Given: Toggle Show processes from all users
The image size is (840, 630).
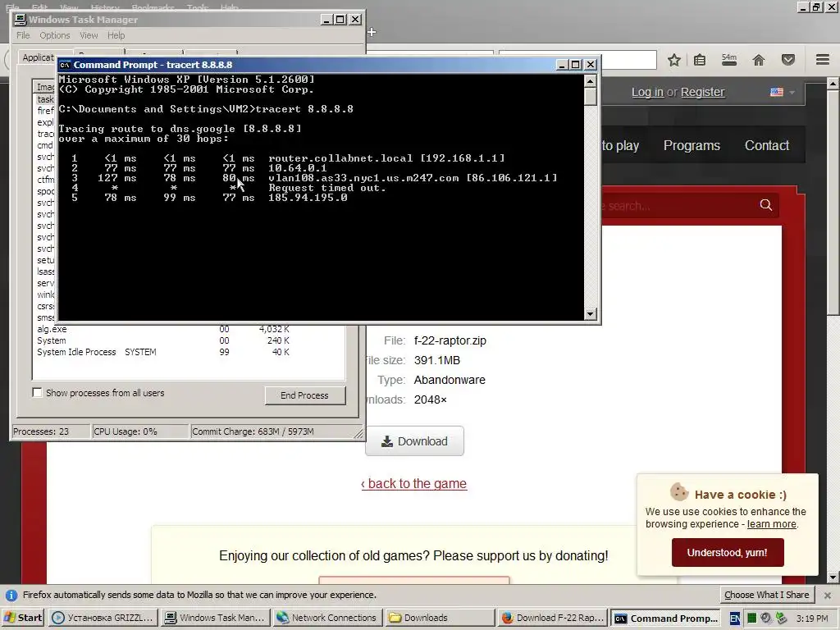Looking at the screenshot, I should point(37,393).
